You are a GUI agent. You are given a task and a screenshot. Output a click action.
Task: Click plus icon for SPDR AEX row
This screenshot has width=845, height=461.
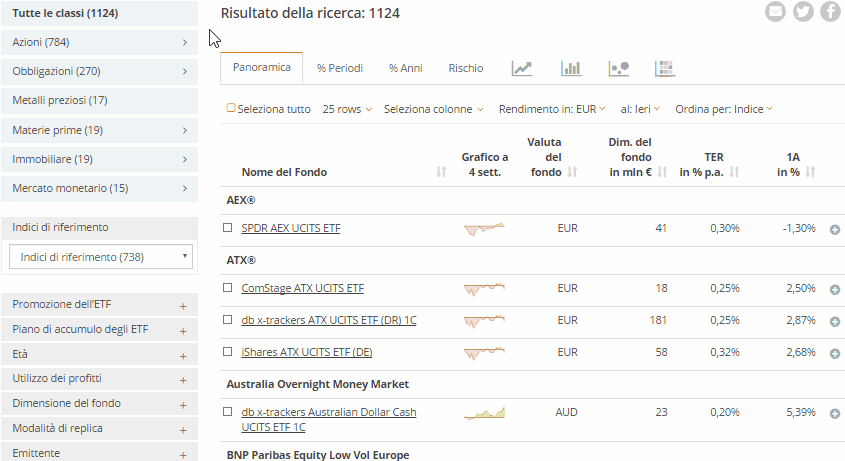tap(835, 229)
